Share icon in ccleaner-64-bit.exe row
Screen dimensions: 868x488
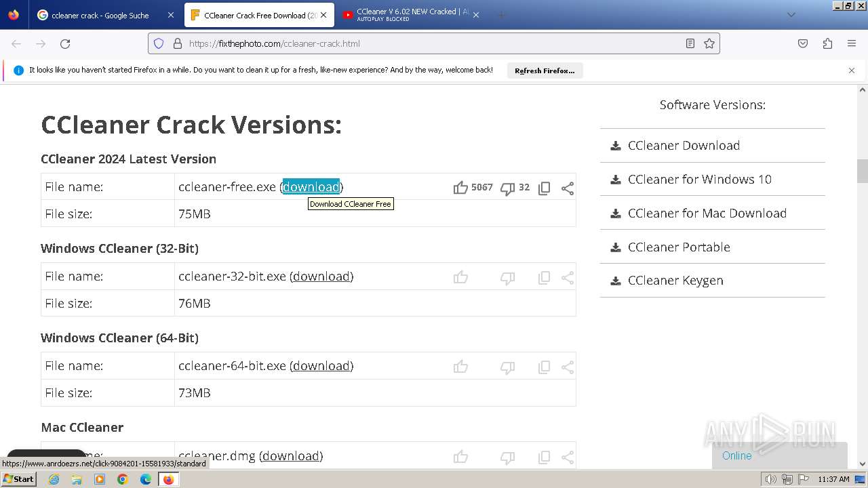568,367
